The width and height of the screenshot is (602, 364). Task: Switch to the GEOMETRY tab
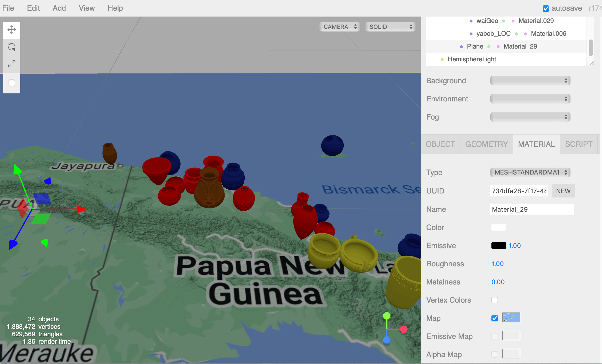(x=487, y=144)
